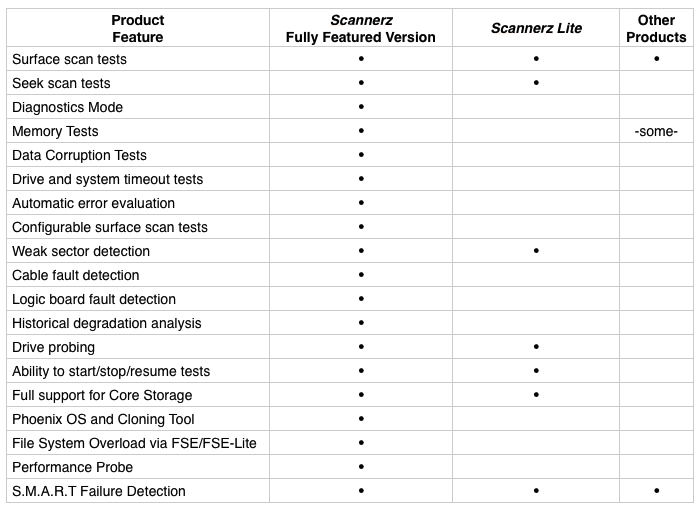Click the "Full support for Core Storage" label
Screen dimensions: 700x510
[x=102, y=395]
